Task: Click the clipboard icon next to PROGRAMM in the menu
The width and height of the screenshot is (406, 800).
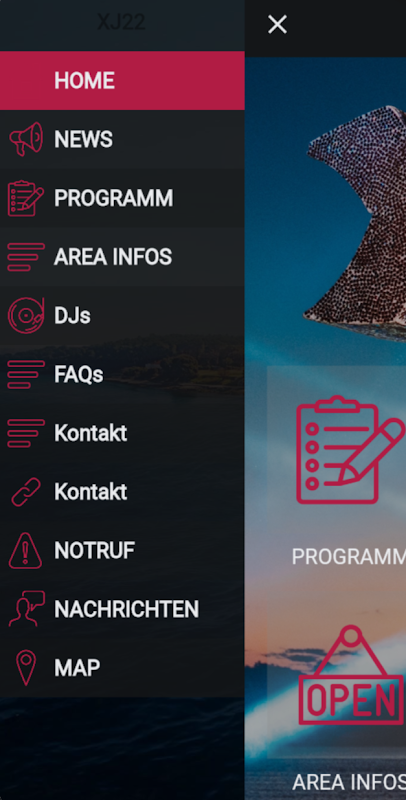Action: click(x=26, y=198)
